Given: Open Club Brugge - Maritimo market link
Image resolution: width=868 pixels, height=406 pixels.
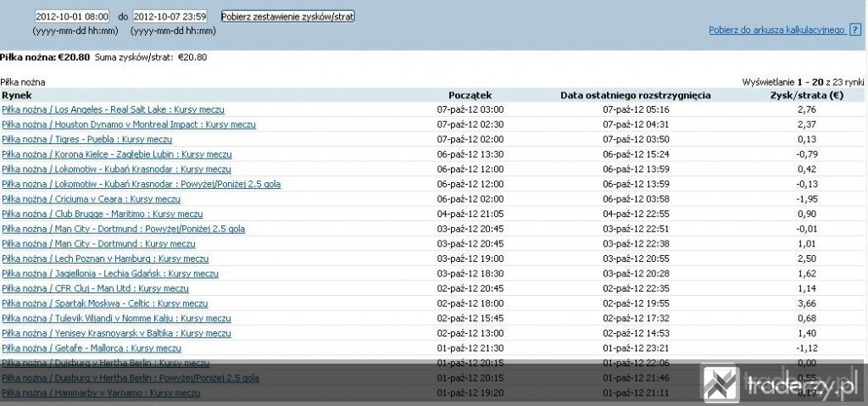Looking at the screenshot, I should [x=103, y=214].
